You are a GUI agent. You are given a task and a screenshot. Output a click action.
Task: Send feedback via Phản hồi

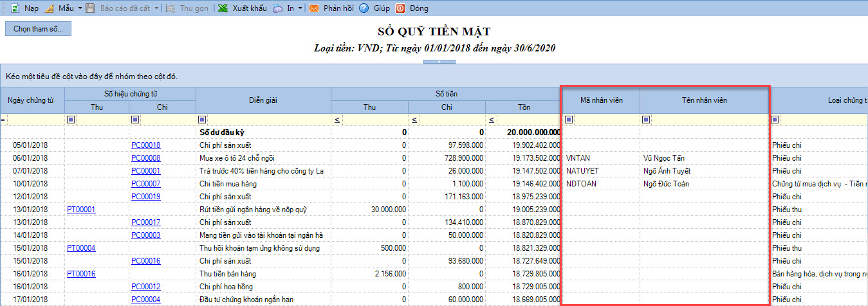pos(332,9)
